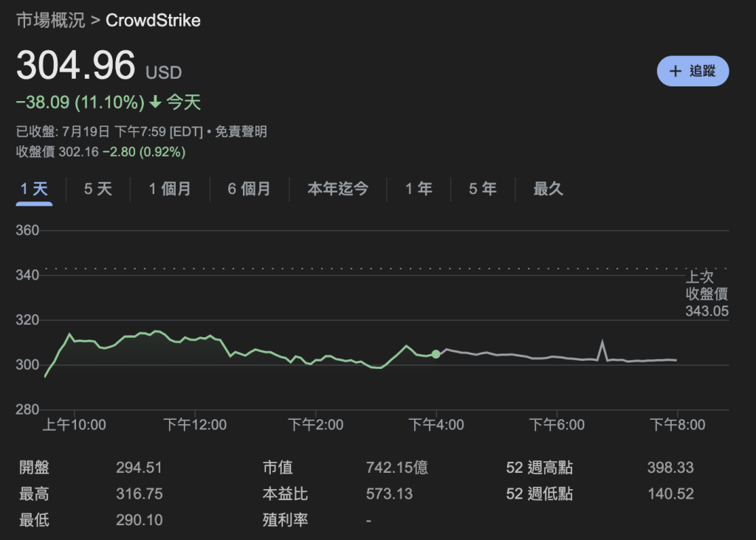The image size is (756, 540).
Task: Click the 52 週高點 value 398.33
Action: [670, 468]
